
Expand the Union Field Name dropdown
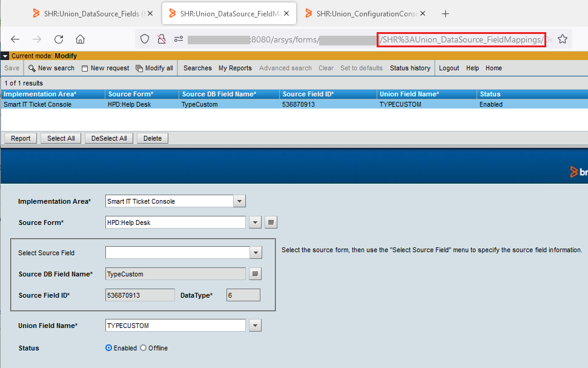pos(256,326)
